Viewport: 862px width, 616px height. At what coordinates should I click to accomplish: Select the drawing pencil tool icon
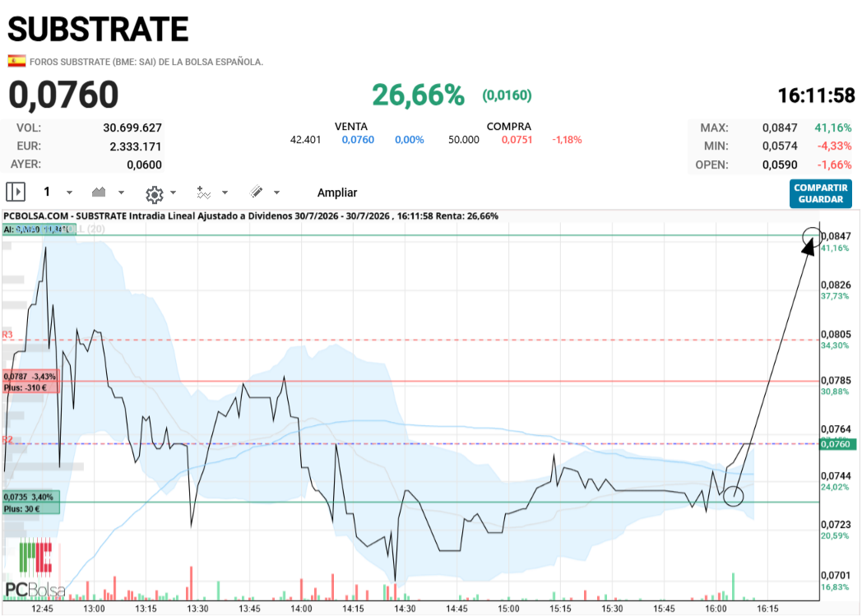point(256,192)
